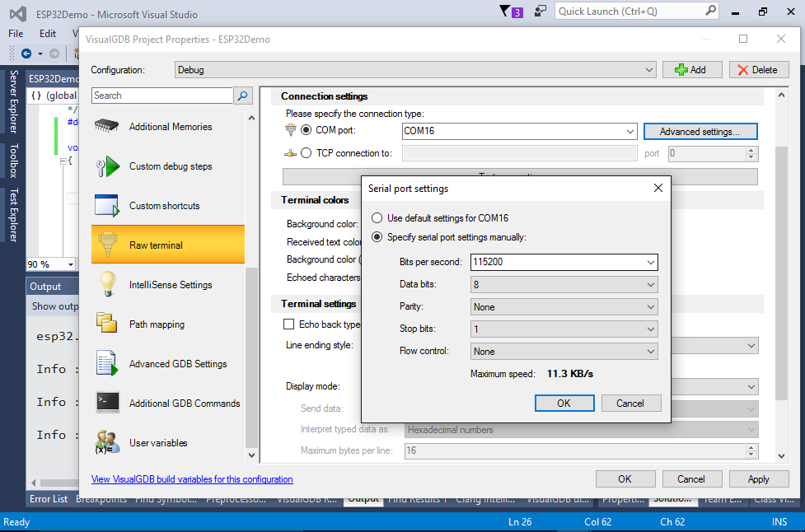This screenshot has height=532, width=805.
Task: Open the File menu
Action: [x=16, y=33]
